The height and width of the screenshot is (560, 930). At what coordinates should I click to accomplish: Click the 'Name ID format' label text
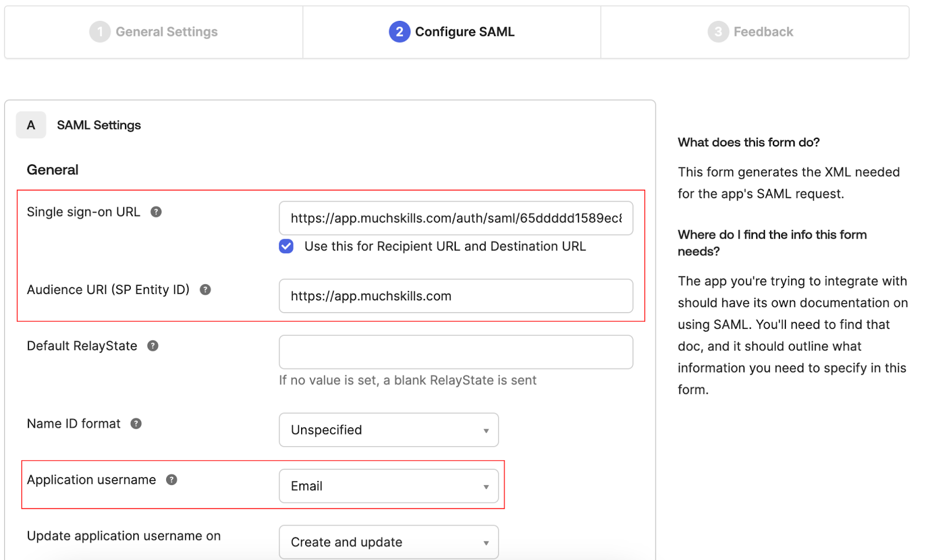click(74, 424)
